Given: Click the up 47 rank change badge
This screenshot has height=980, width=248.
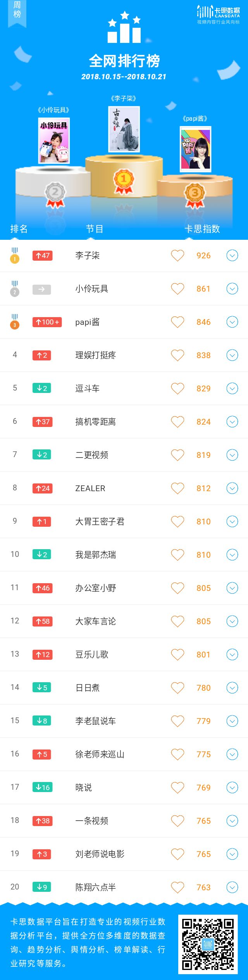Looking at the screenshot, I should click(x=43, y=256).
